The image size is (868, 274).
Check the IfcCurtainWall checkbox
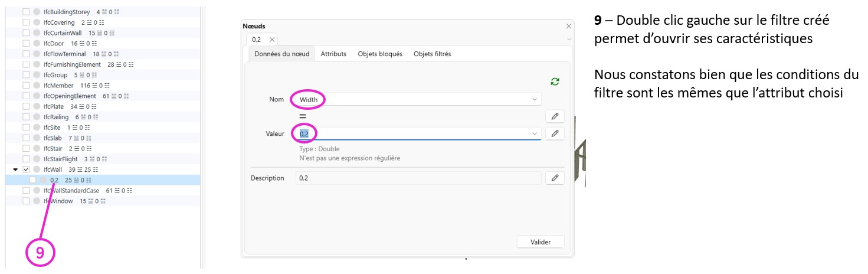[26, 33]
